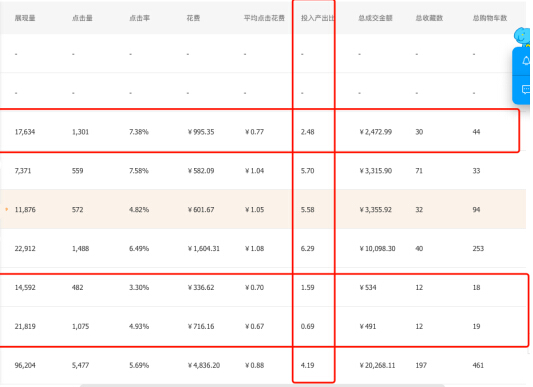The width and height of the screenshot is (533, 387).
Task: Click the 点击率 column header
Action: coord(139,18)
